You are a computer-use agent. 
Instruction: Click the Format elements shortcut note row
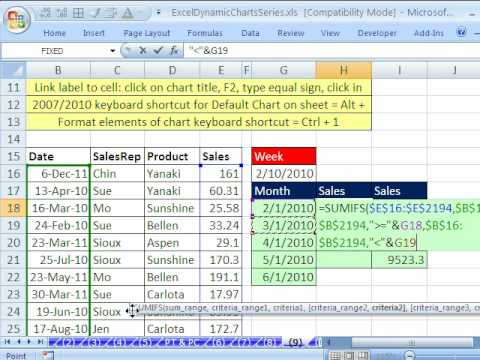point(198,122)
